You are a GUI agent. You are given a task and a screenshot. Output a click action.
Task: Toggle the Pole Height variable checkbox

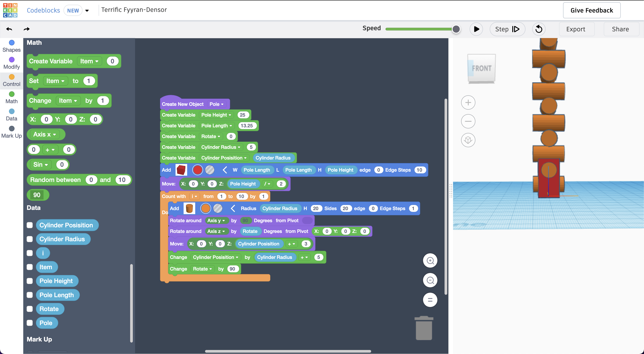pyautogui.click(x=29, y=281)
